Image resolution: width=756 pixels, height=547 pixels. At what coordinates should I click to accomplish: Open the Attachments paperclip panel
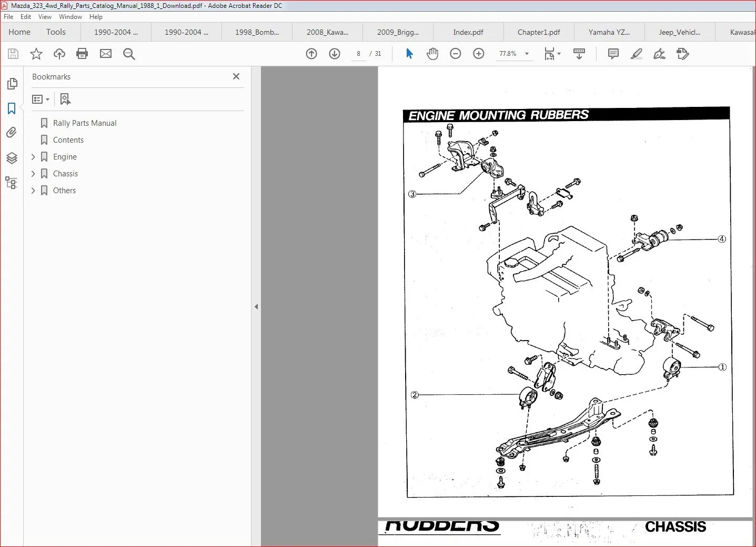[12, 133]
